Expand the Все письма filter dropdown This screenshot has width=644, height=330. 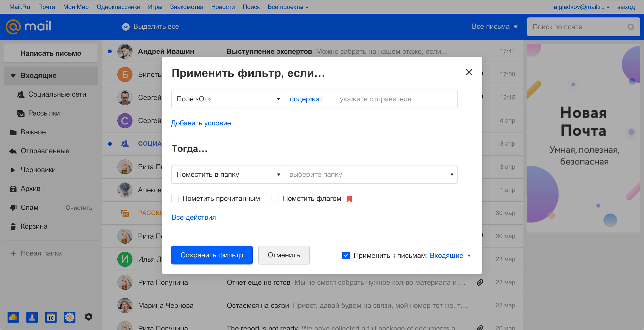(x=495, y=26)
